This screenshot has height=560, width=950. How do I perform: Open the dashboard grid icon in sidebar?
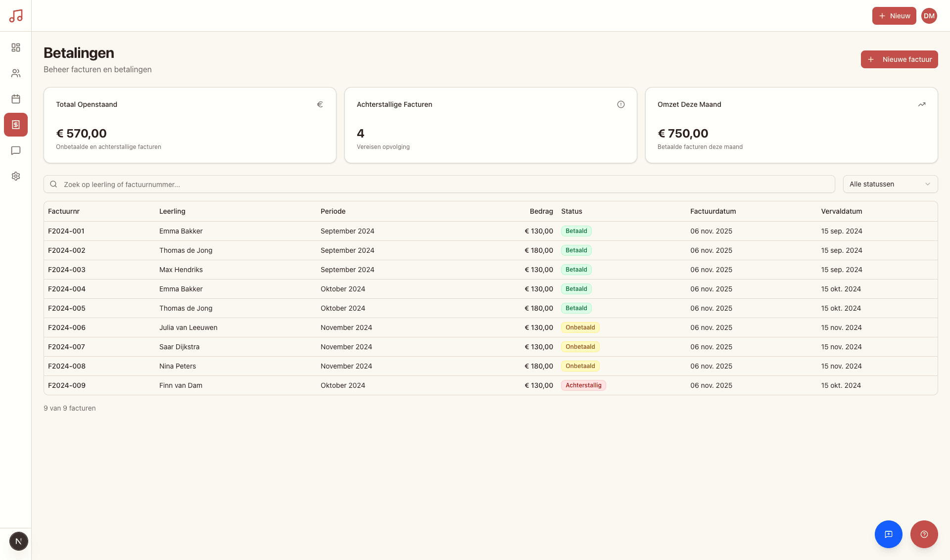(16, 47)
